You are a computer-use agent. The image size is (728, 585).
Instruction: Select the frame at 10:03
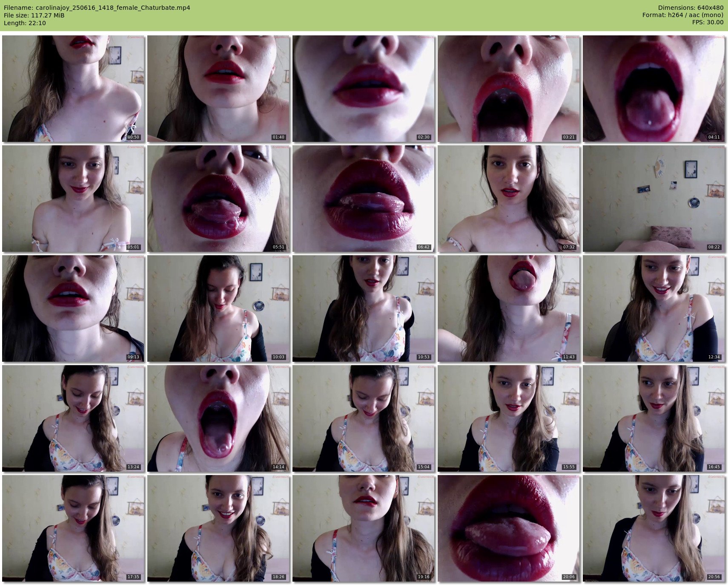pyautogui.click(x=218, y=308)
